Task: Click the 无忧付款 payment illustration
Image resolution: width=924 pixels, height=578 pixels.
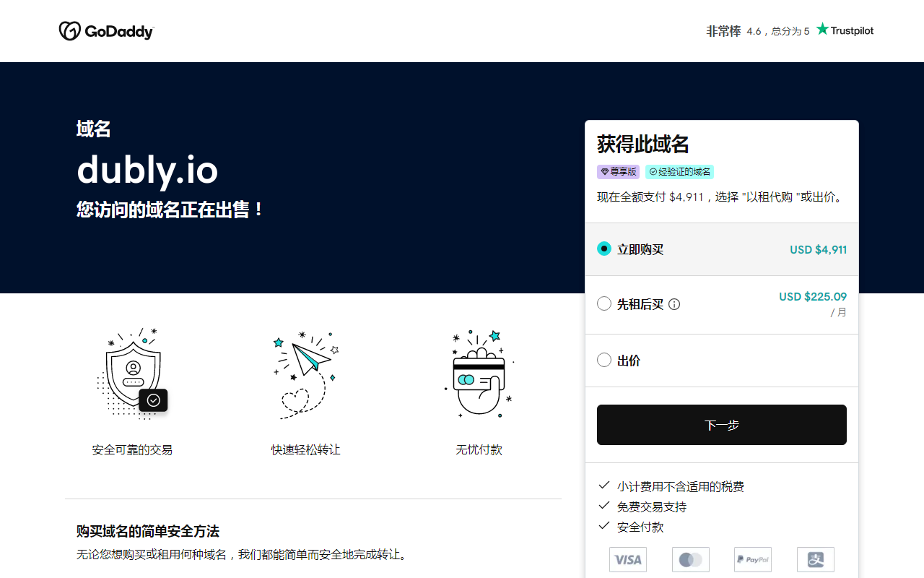Action: pyautogui.click(x=479, y=374)
